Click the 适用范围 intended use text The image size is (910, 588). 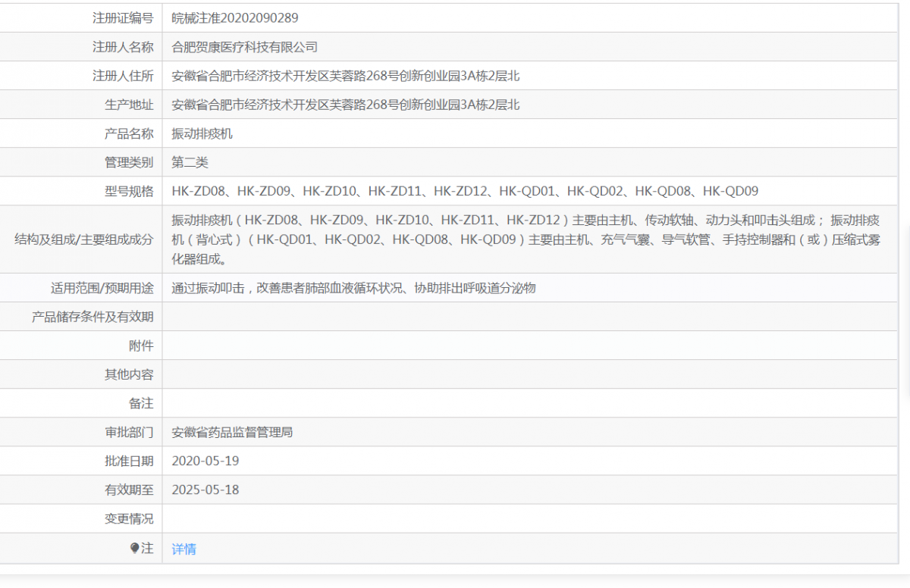click(x=354, y=288)
